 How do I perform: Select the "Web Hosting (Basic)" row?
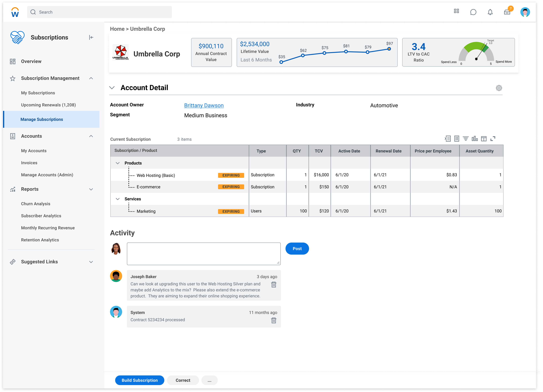point(307,175)
